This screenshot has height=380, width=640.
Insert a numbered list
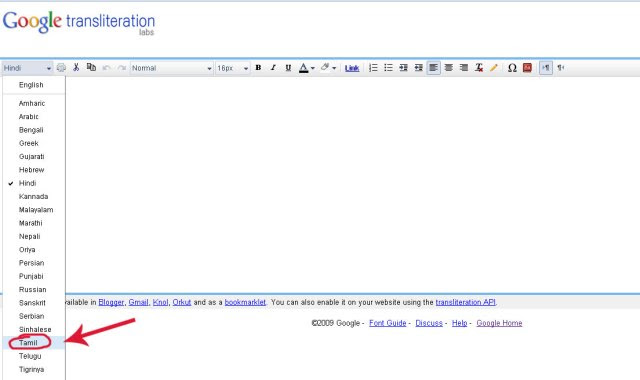(x=373, y=68)
